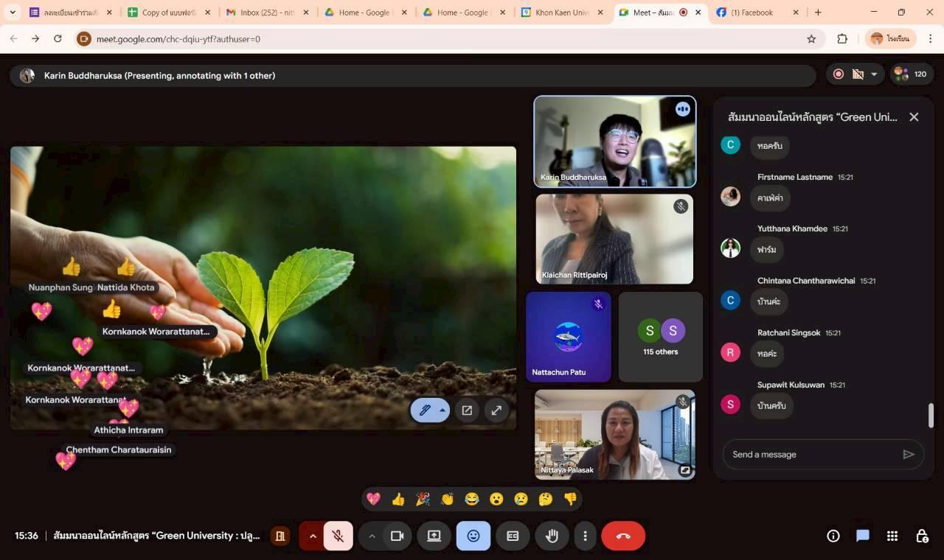Close the emoji reactions bar
Screen dimensions: 944x560
pos(473,536)
